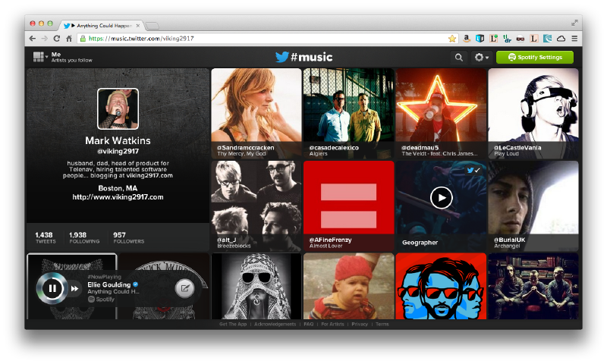View the 957 Followers count
Image resolution: width=607 pixels, height=364 pixels.
pos(128,237)
